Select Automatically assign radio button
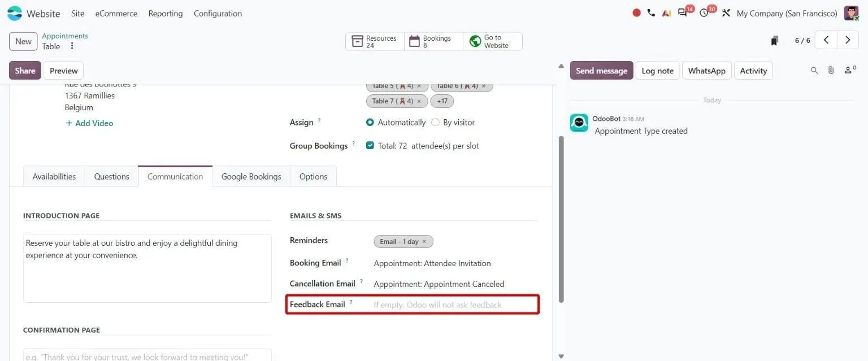Image resolution: width=868 pixels, height=361 pixels. [x=370, y=122]
